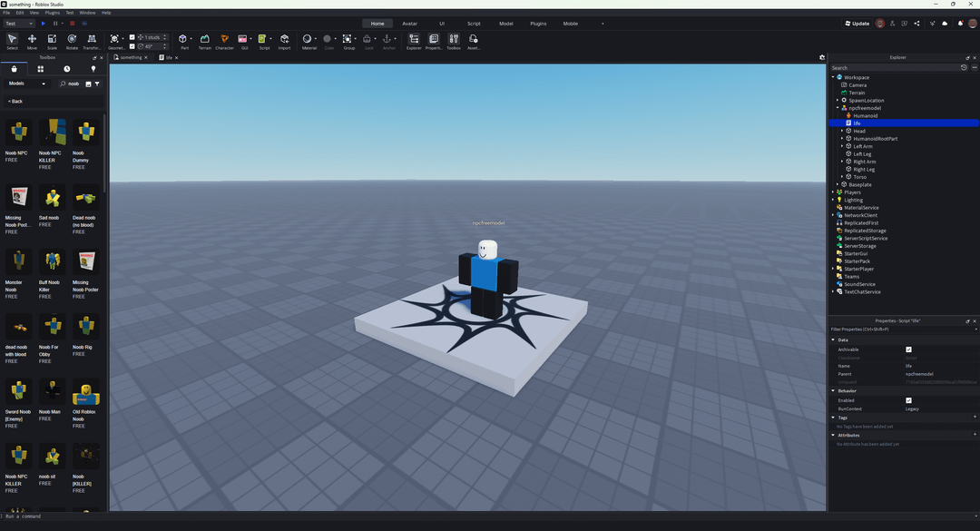Select the Buff Noob Killer model thumbnail
The image size is (980, 531).
pyautogui.click(x=54, y=262)
